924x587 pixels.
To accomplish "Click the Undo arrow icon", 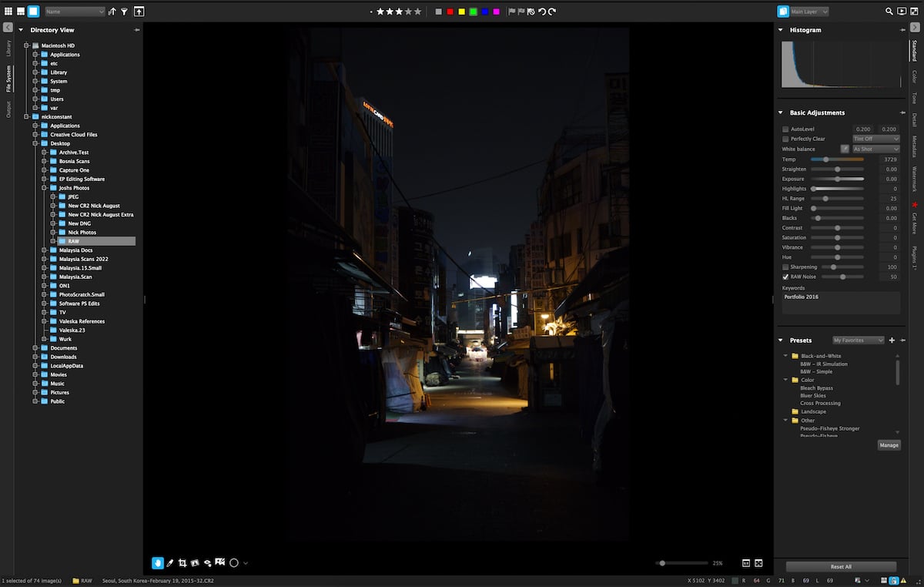I will [544, 12].
